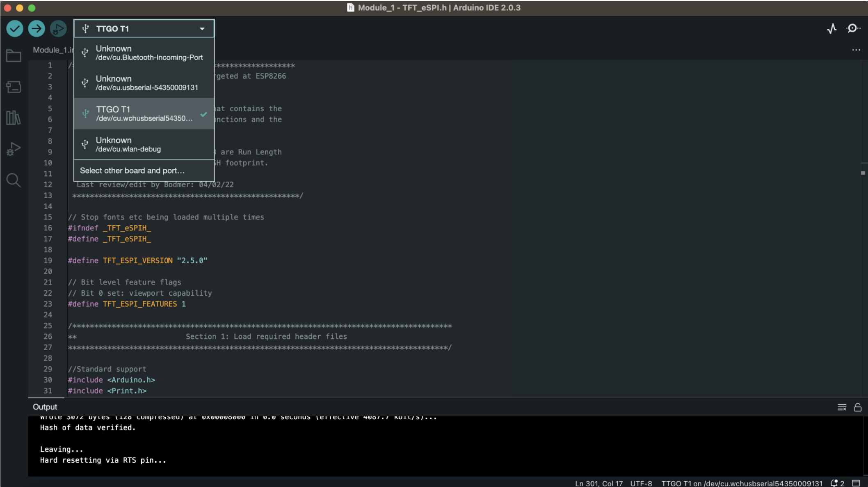Open the tab bar more options ellipsis
This screenshot has width=868, height=487.
(x=856, y=50)
